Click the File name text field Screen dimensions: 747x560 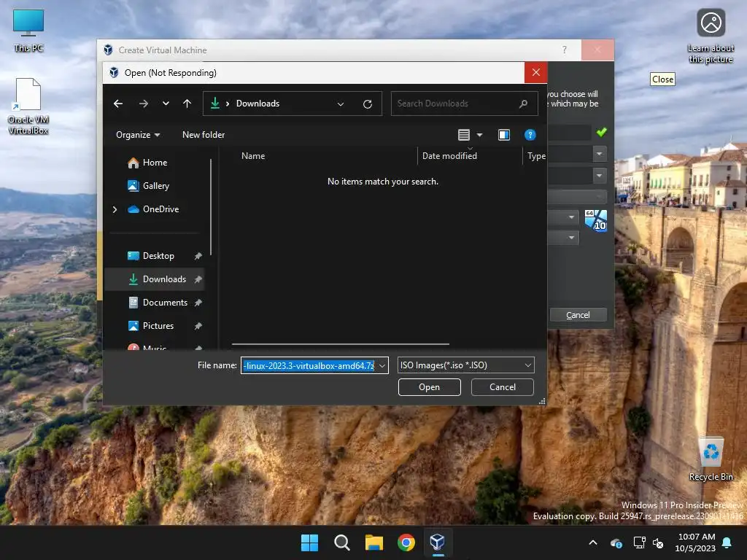tap(309, 365)
